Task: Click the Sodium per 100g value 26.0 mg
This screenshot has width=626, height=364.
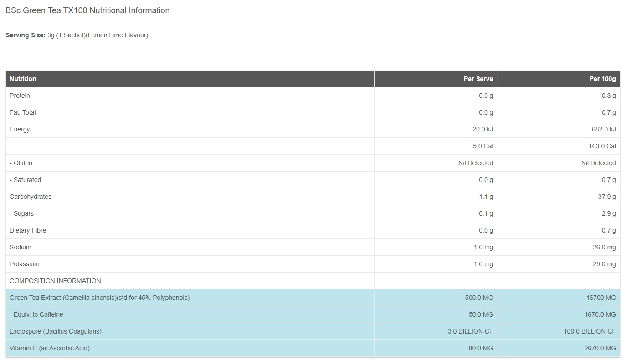Action: [x=604, y=247]
